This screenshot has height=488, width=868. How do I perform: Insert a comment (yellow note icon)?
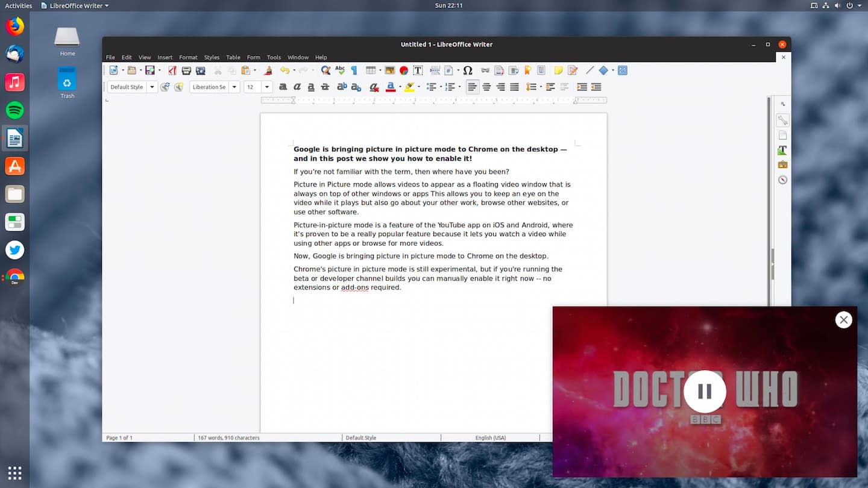tap(559, 70)
